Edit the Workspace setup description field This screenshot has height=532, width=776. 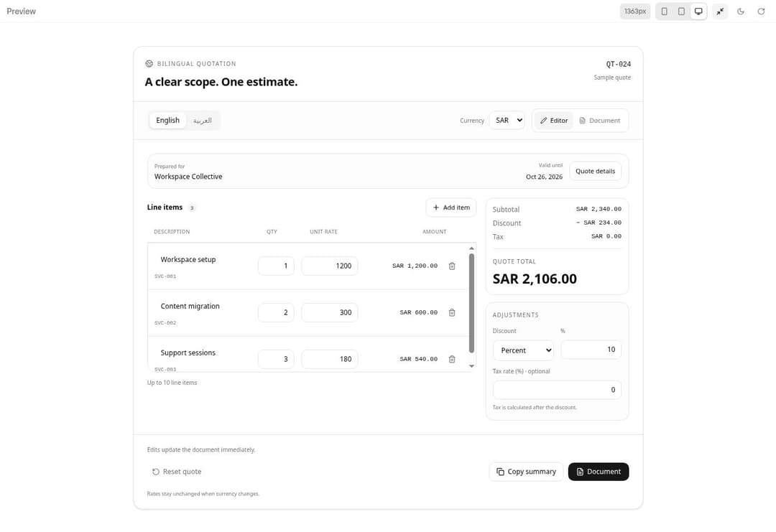coord(203,260)
